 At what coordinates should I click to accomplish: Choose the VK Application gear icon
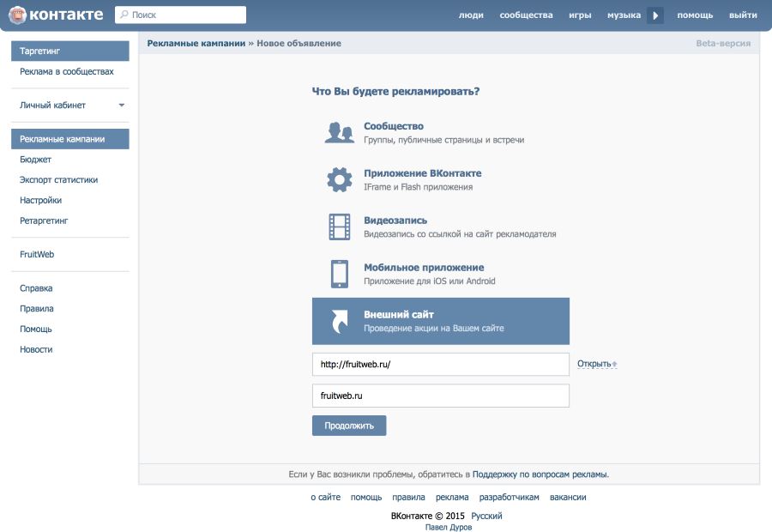(x=340, y=179)
